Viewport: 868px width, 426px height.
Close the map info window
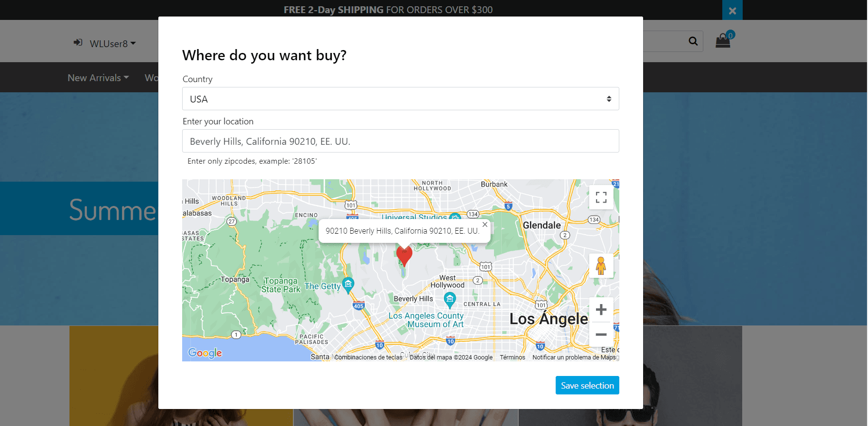pos(485,224)
